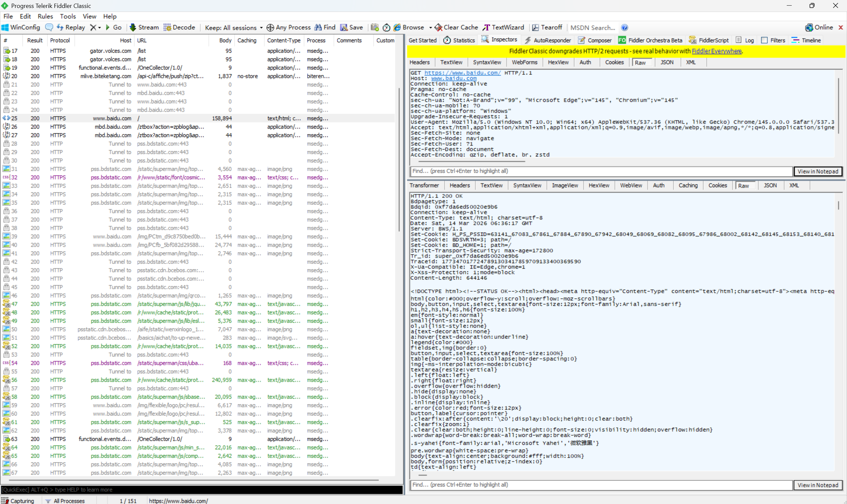This screenshot has width=847, height=504.
Task: Click the session list vertical scrollbar
Action: (399, 160)
